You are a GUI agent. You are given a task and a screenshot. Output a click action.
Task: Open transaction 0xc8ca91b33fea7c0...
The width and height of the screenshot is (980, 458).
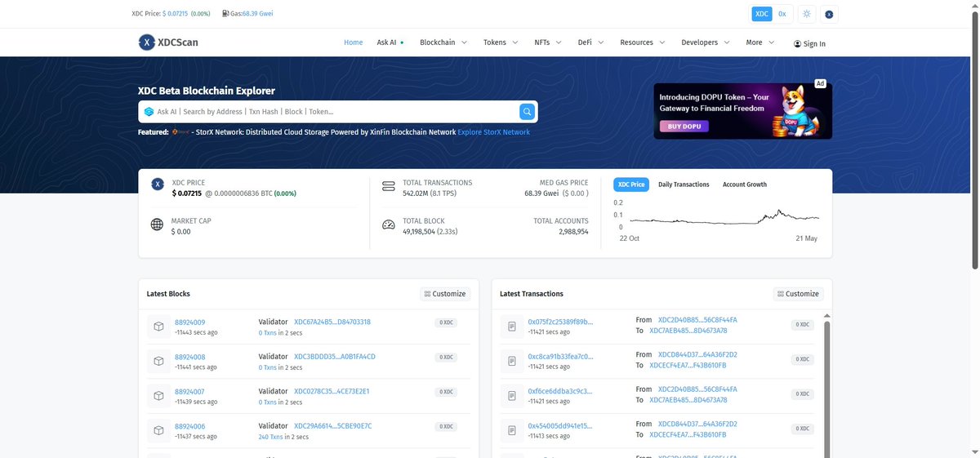(560, 357)
